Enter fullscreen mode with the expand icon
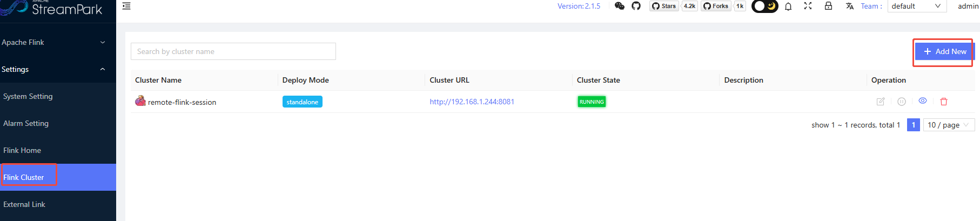The image size is (980, 221). [x=808, y=6]
